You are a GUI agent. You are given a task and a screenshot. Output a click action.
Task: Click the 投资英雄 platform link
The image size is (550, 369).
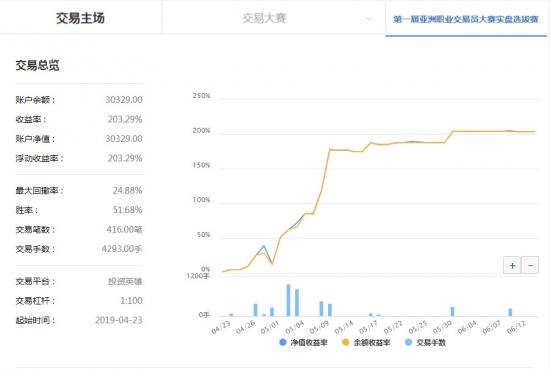click(x=125, y=281)
